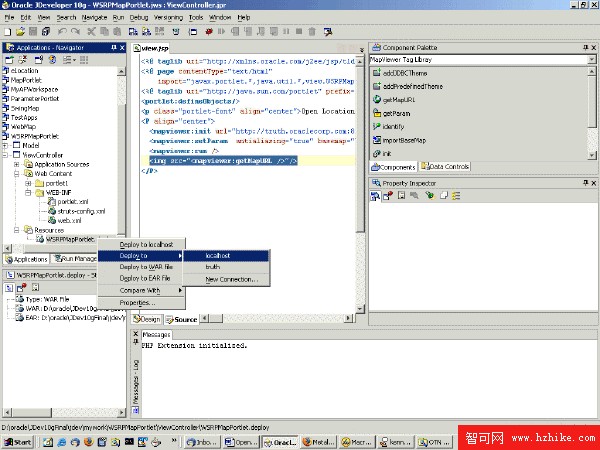Select the SwingMap workspace

click(x=21, y=108)
